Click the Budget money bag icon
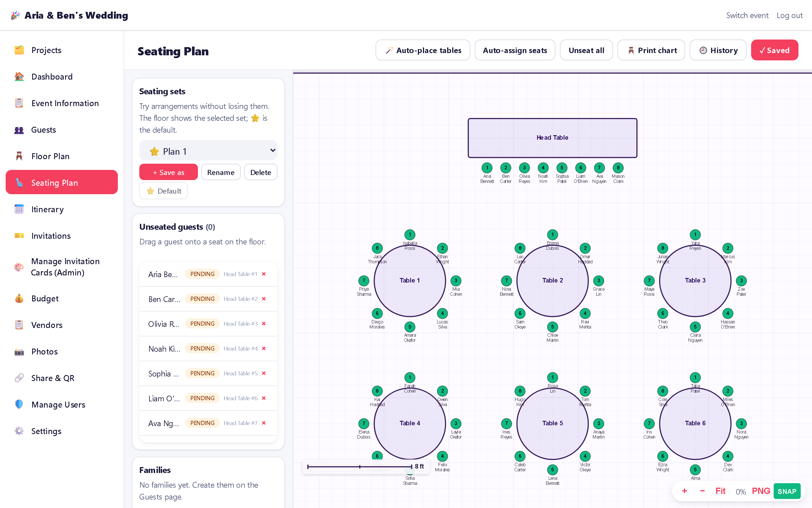This screenshot has width=812, height=508. 19,298
